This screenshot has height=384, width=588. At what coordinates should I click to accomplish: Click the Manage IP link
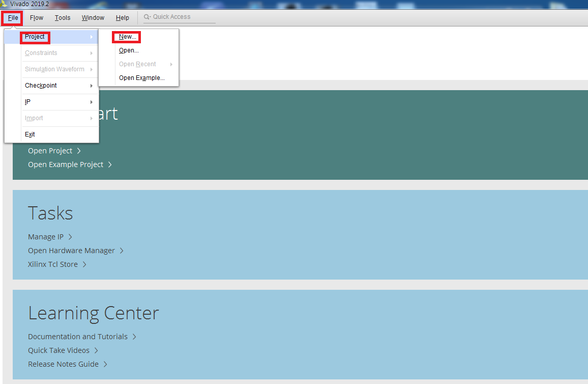(46, 237)
